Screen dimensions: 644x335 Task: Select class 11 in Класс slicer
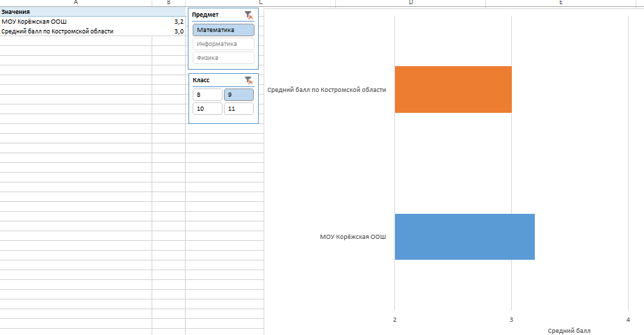pyautogui.click(x=239, y=109)
